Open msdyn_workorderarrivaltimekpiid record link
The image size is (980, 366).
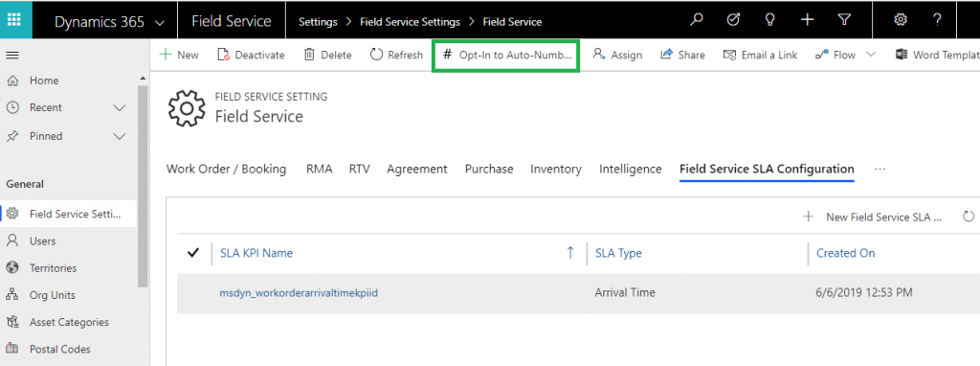[x=299, y=293]
